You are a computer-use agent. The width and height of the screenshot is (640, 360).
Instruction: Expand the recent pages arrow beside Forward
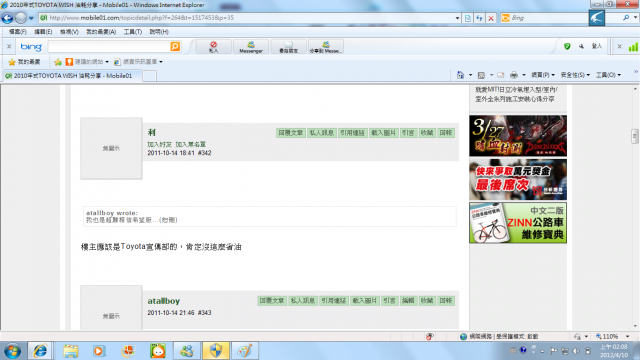click(x=31, y=18)
